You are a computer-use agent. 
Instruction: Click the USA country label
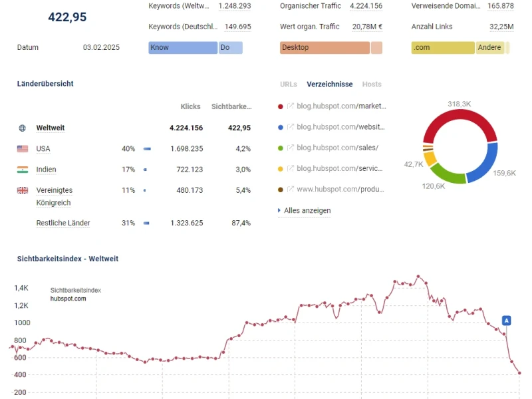click(43, 148)
